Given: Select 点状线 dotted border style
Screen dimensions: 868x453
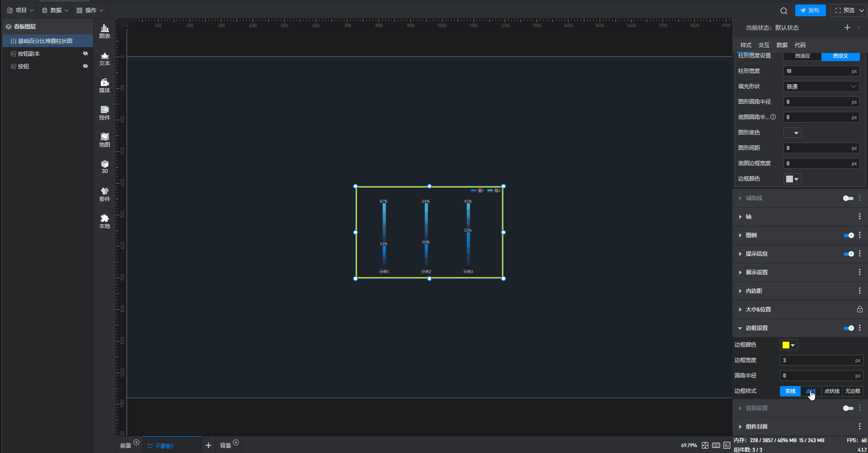Looking at the screenshot, I should click(x=831, y=391).
